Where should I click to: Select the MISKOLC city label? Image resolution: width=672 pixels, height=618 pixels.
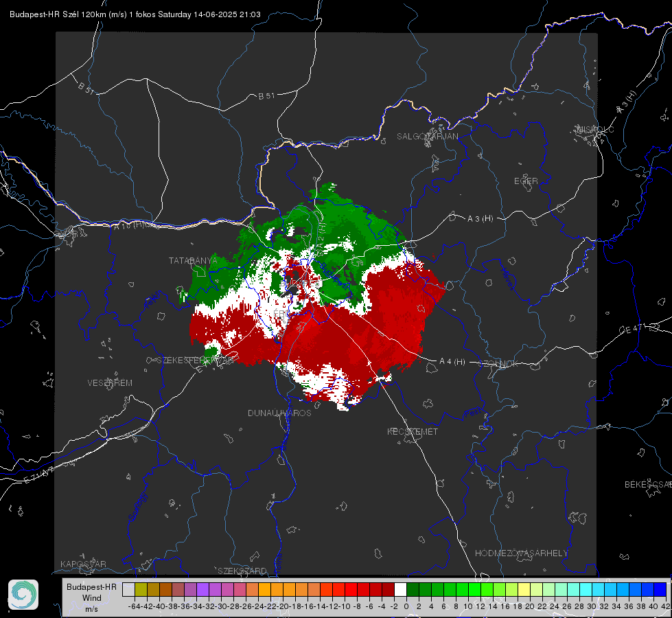coord(595,129)
